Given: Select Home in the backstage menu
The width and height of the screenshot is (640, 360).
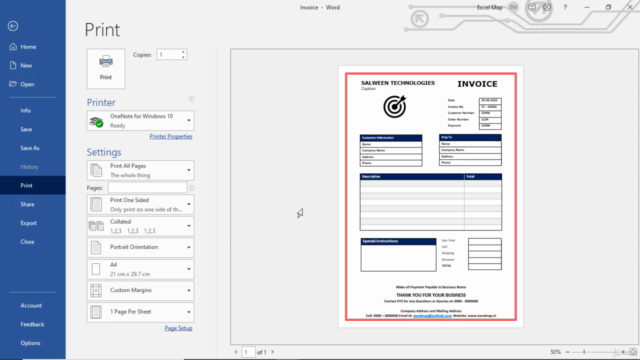Looking at the screenshot, I should click(33, 47).
